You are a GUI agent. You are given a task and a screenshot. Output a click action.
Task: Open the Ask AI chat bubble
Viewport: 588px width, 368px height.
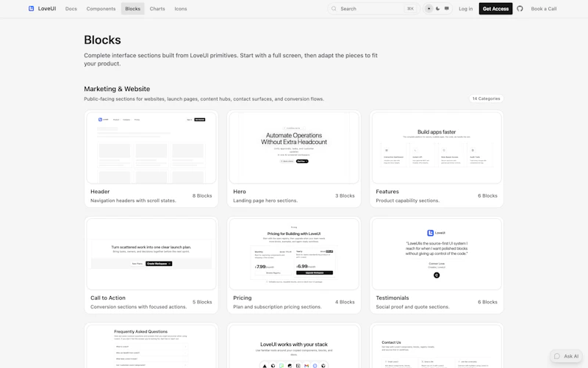tap(566, 356)
